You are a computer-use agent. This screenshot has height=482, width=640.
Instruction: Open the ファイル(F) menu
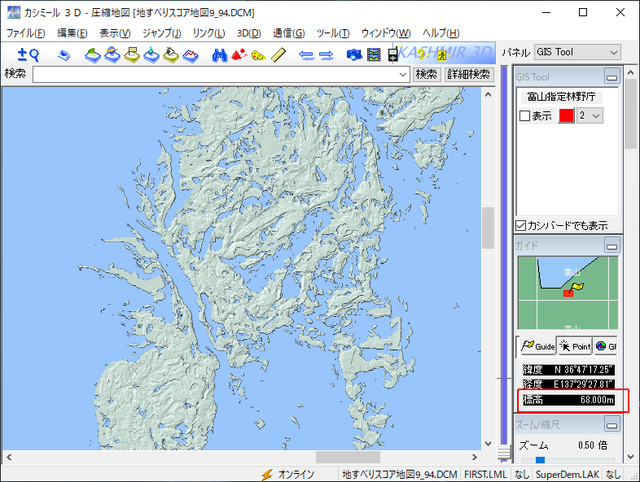click(25, 33)
